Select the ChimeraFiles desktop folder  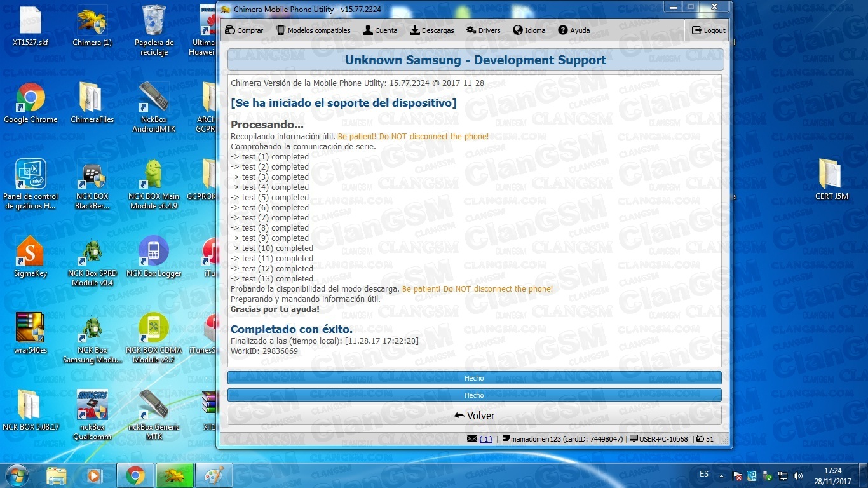92,104
